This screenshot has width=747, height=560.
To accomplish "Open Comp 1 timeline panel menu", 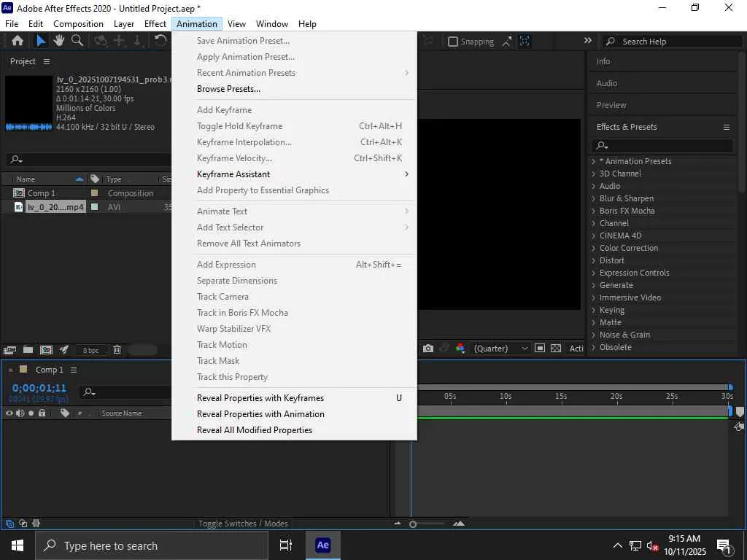I will [74, 370].
